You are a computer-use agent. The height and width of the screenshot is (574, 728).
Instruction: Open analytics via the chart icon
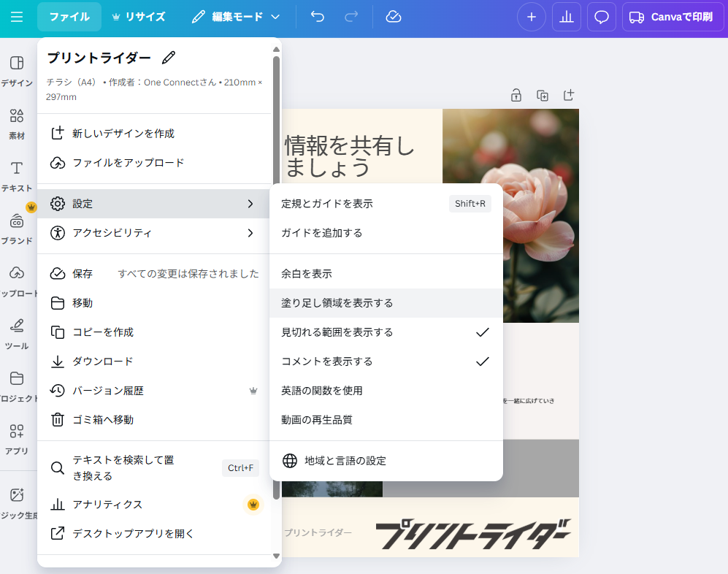coord(566,16)
